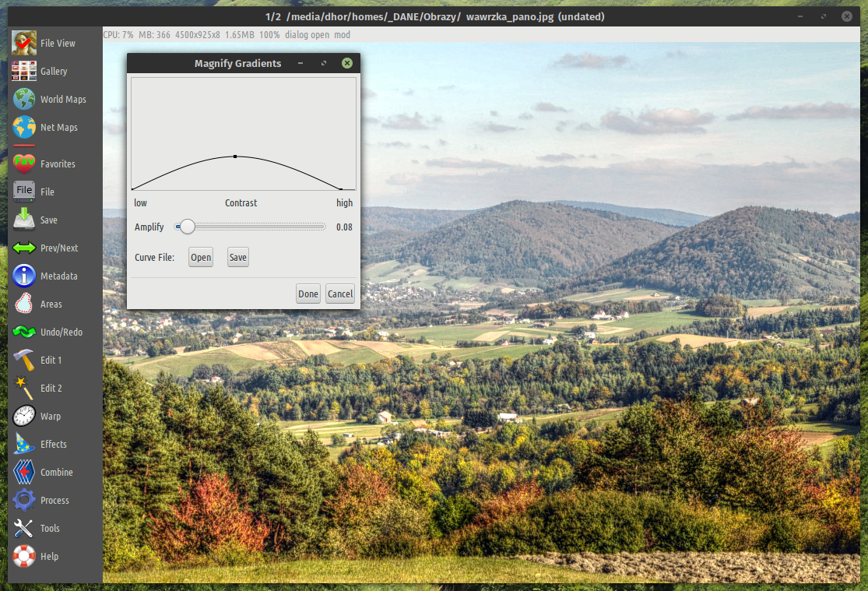Open the File menu icon
This screenshot has height=591, width=868.
24,191
